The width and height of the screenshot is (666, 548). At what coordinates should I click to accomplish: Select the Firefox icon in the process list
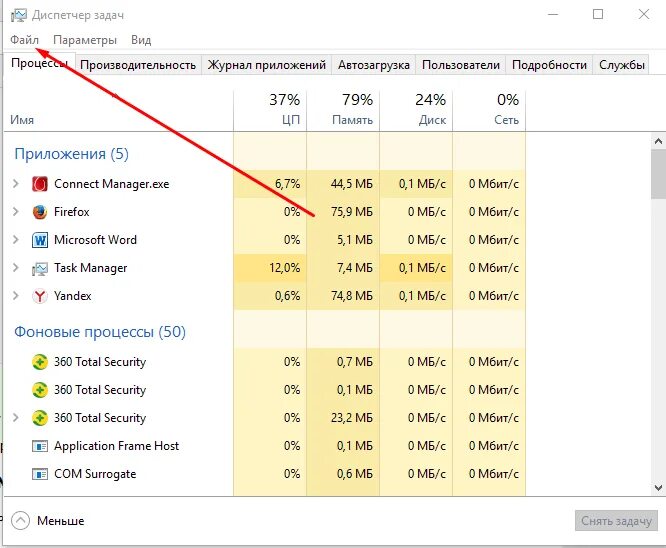click(40, 212)
